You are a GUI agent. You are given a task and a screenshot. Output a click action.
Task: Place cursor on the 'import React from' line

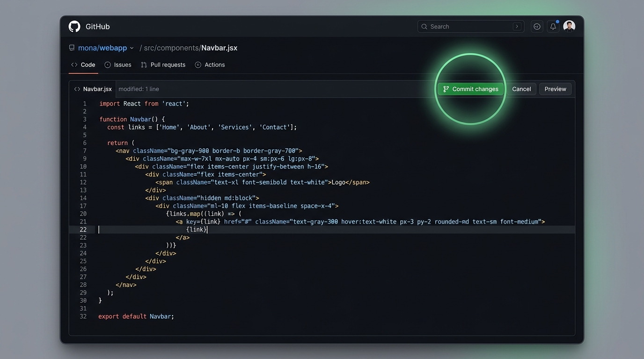[x=144, y=104]
